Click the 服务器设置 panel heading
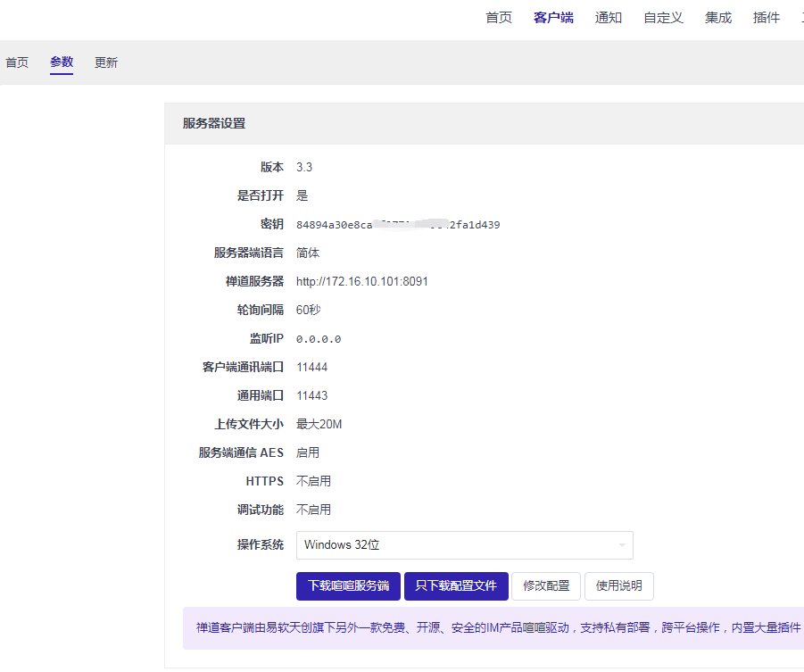Image resolution: width=804 pixels, height=672 pixels. [x=214, y=123]
